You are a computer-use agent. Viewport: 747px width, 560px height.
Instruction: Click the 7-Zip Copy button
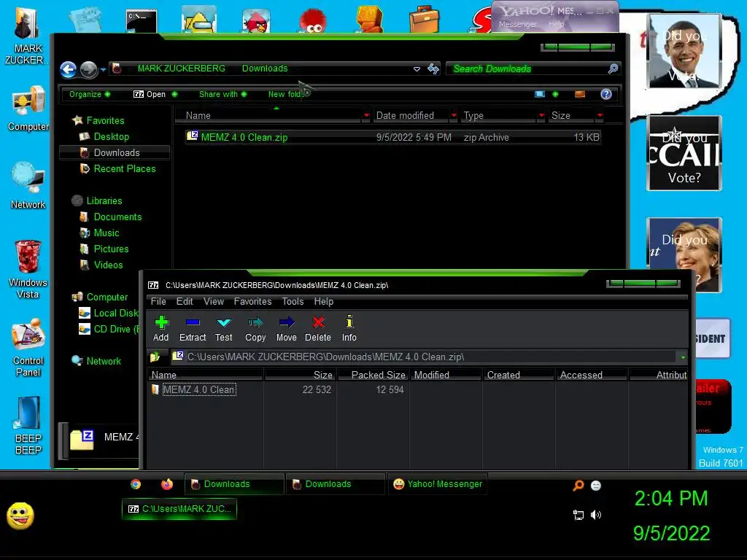[x=255, y=329]
